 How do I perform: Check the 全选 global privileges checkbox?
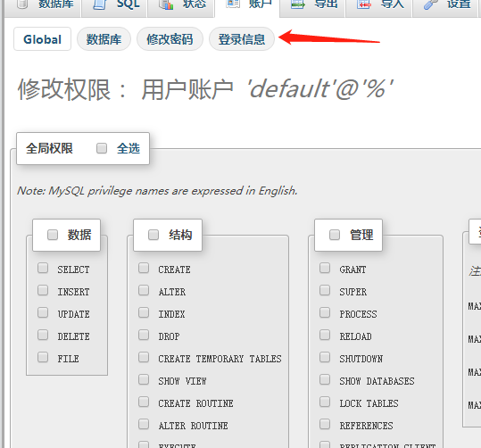(102, 148)
